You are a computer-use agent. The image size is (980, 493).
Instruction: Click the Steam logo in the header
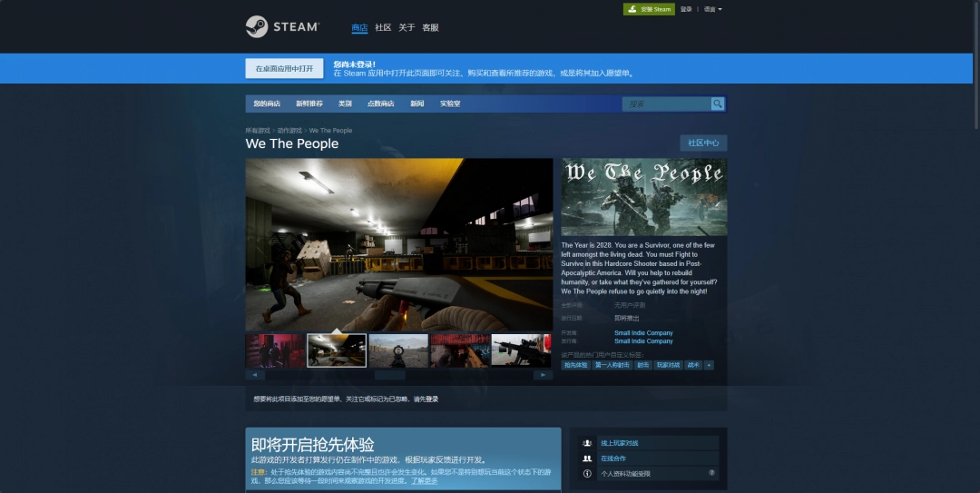coord(281,27)
